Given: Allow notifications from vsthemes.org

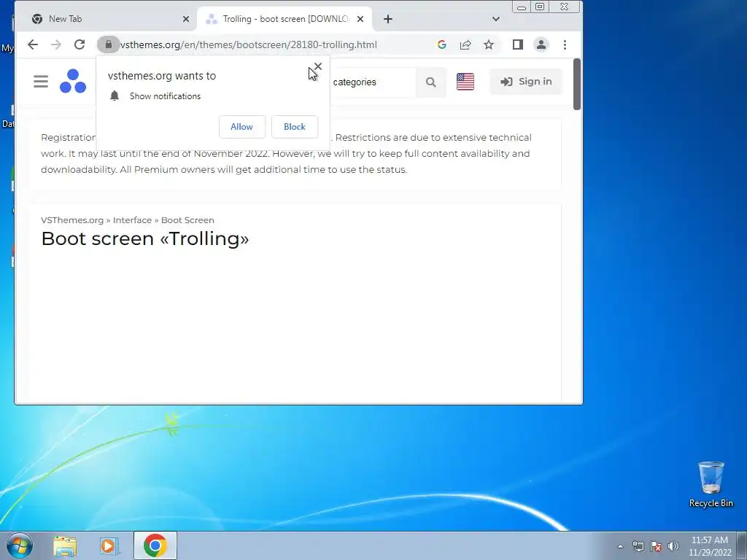Looking at the screenshot, I should click(242, 127).
